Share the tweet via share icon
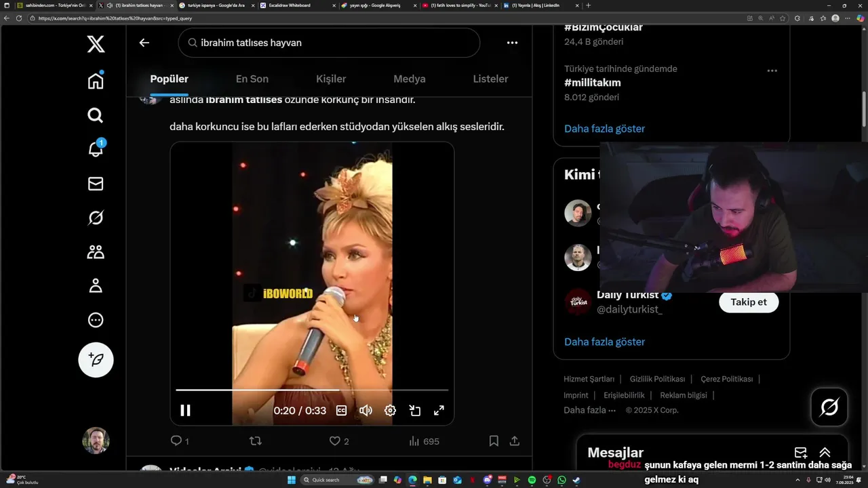 click(515, 441)
